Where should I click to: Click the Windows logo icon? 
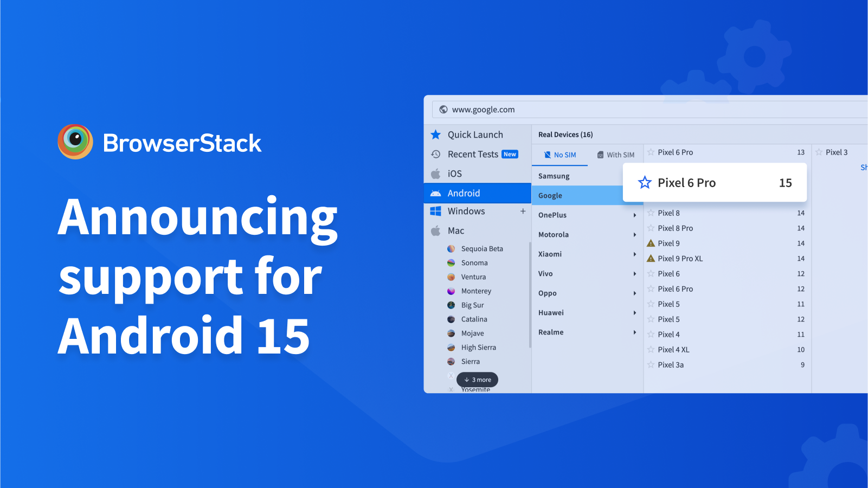click(435, 211)
